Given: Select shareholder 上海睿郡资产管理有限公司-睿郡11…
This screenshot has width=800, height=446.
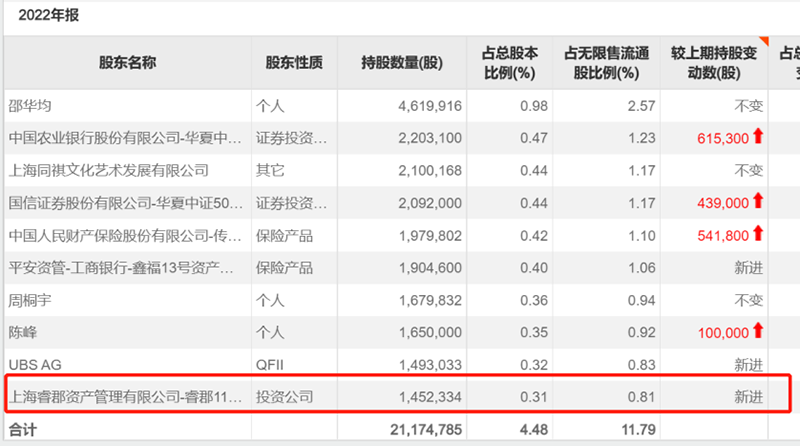Looking at the screenshot, I should 125,397.
